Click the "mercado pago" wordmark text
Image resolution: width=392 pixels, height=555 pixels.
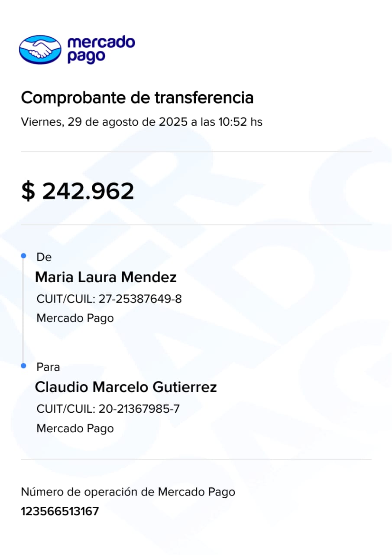[x=101, y=49]
